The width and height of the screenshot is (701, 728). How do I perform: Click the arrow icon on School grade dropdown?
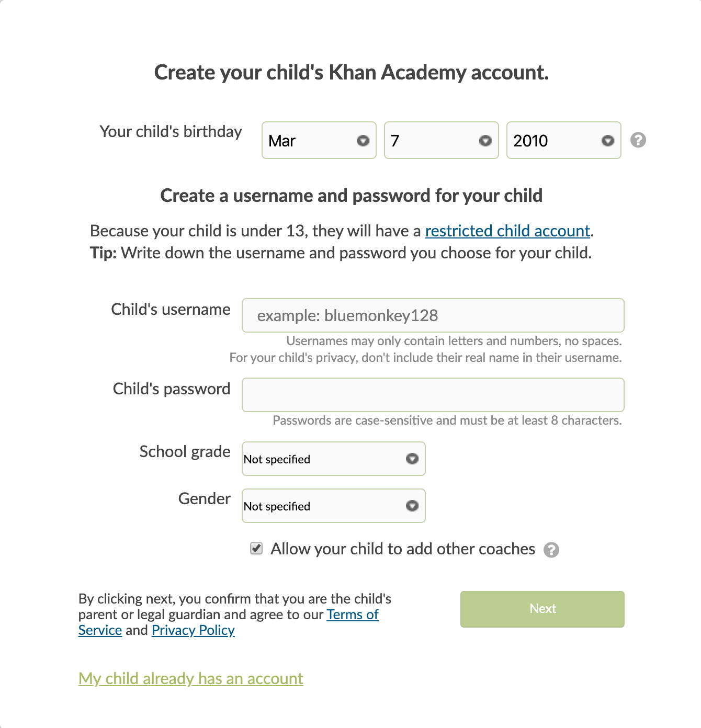click(412, 459)
